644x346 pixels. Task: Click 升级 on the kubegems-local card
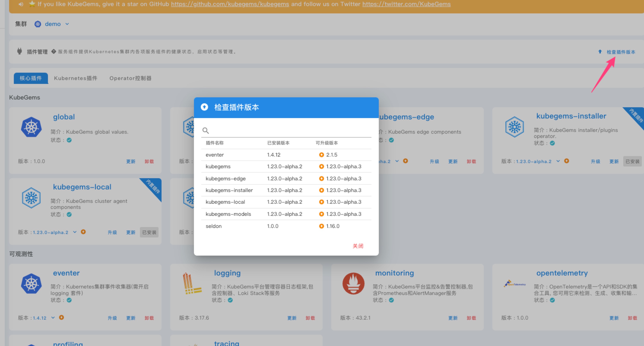point(112,232)
